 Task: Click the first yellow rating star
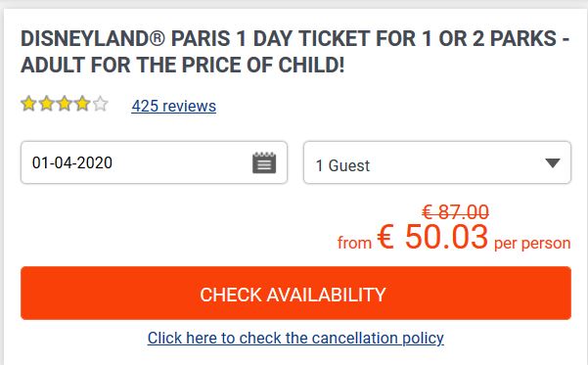click(x=28, y=104)
